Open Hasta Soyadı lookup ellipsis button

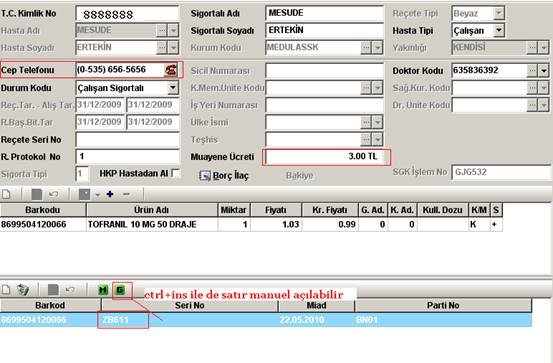pos(162,48)
